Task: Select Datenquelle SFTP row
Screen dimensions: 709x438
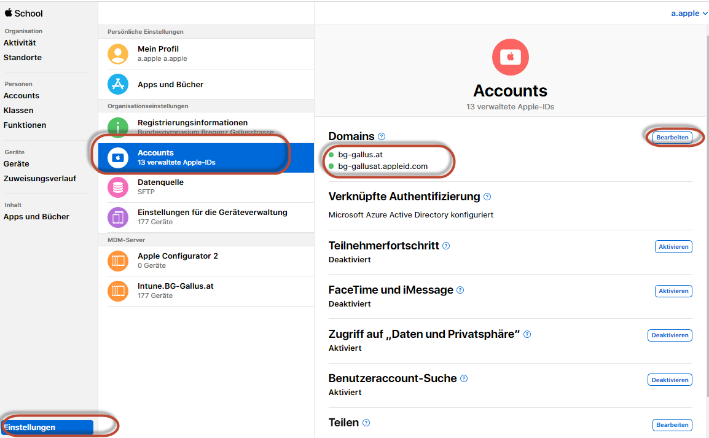Action: [206, 187]
